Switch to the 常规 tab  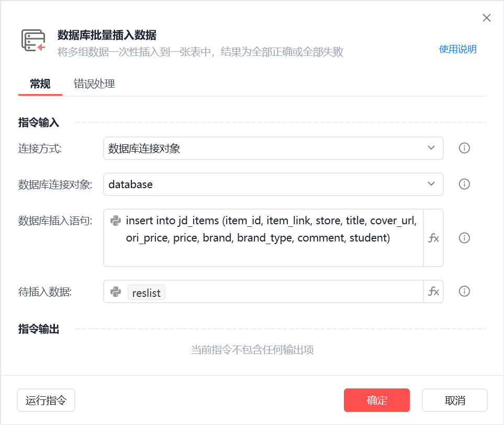point(40,84)
